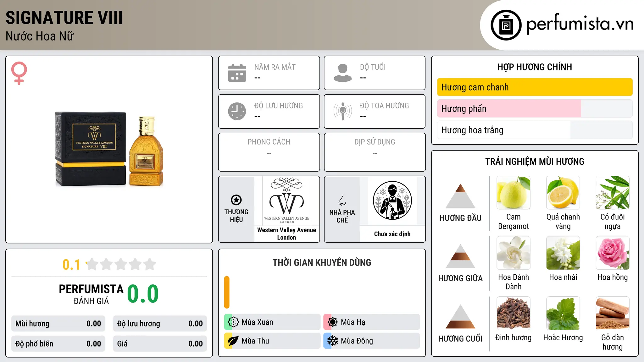Click the PHONG CÁCH card
The width and height of the screenshot is (644, 362).
tap(269, 152)
